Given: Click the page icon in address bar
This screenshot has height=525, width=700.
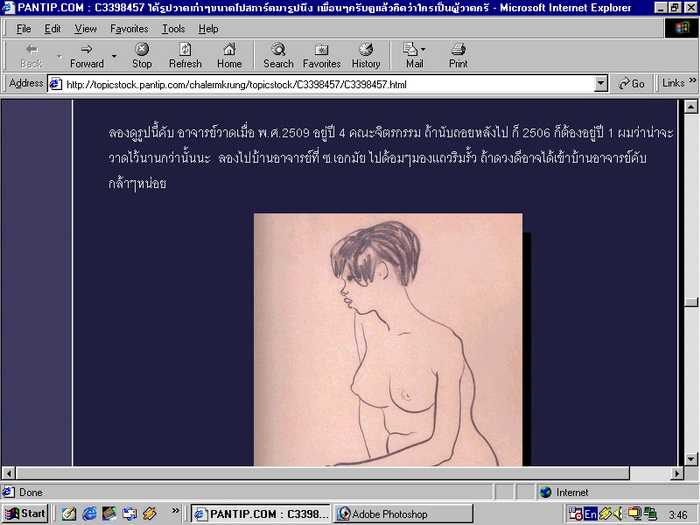Looking at the screenshot, I should pos(56,84).
